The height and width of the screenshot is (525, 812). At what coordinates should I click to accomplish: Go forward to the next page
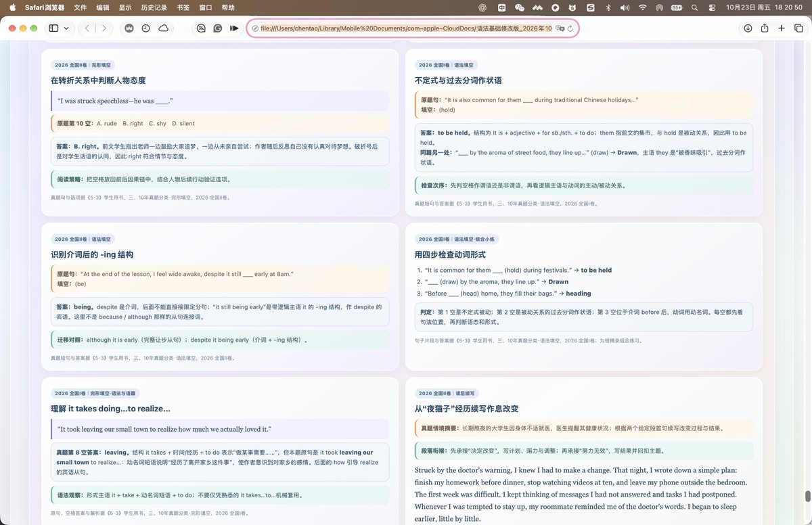pos(104,28)
